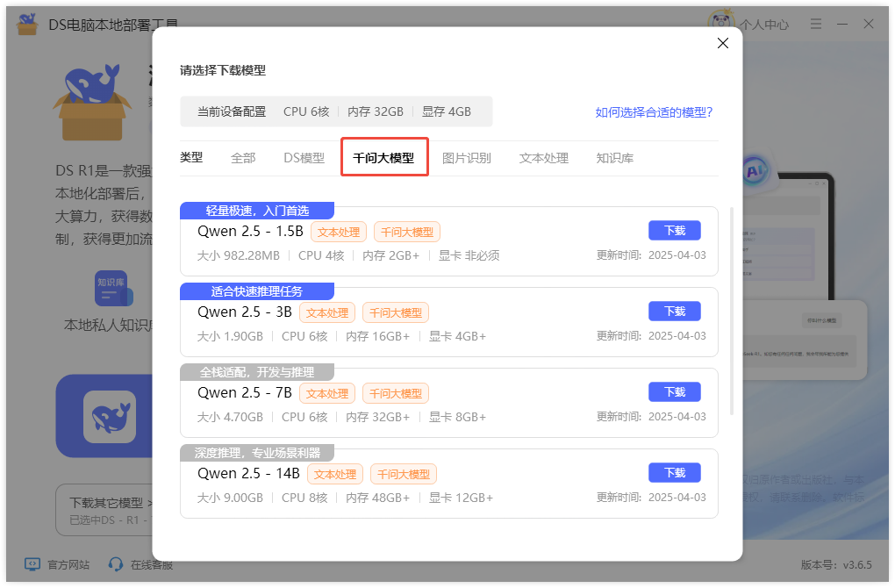Switch to the 图片识别 tab
Image resolution: width=895 pixels, height=588 pixels.
point(467,158)
